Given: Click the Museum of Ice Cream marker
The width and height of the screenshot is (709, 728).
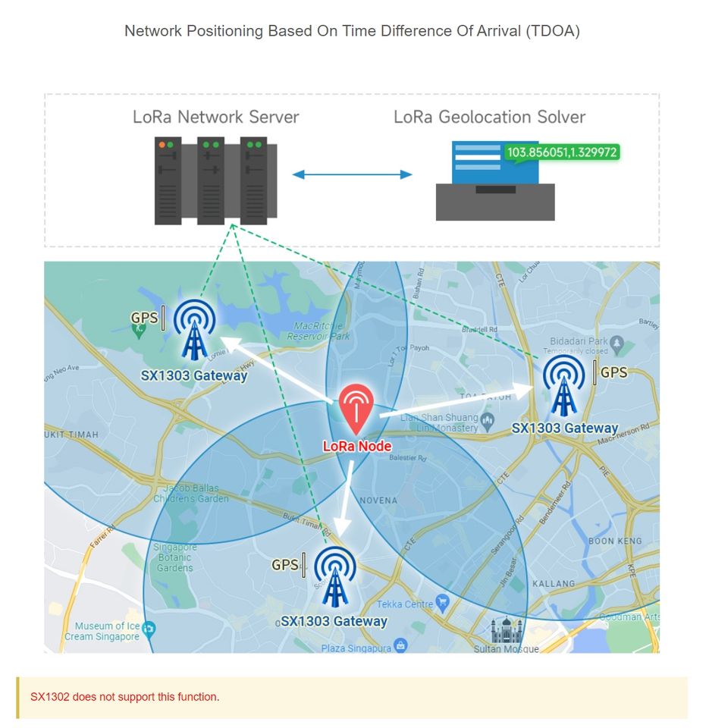Looking at the screenshot, I should point(149,629).
